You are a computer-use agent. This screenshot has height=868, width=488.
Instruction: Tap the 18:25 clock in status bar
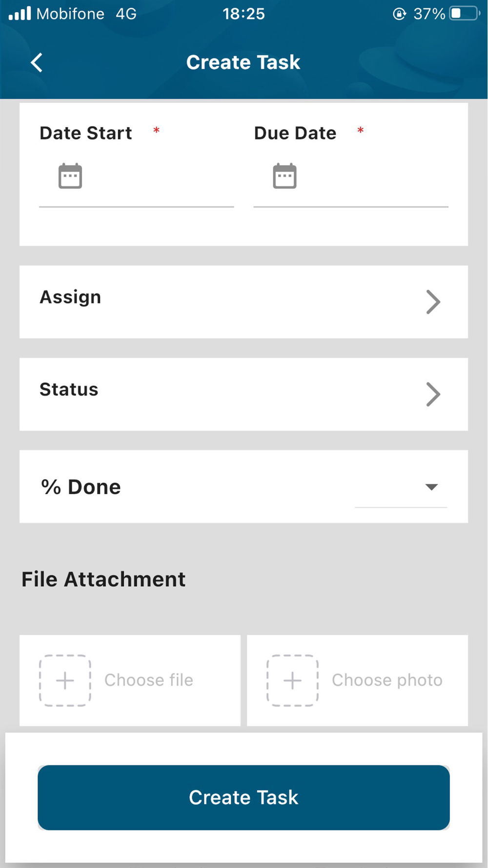[244, 14]
